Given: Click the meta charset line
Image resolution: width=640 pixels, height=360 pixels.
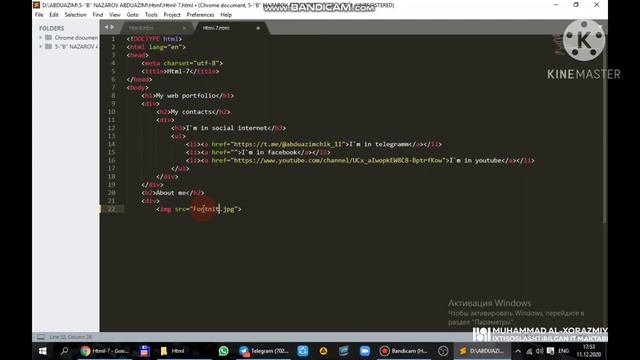Looking at the screenshot, I should [182, 63].
